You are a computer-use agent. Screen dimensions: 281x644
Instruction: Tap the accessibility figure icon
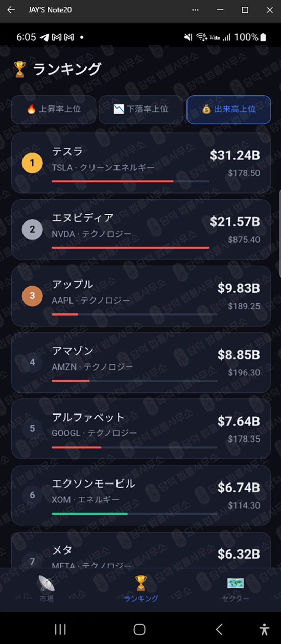264,629
